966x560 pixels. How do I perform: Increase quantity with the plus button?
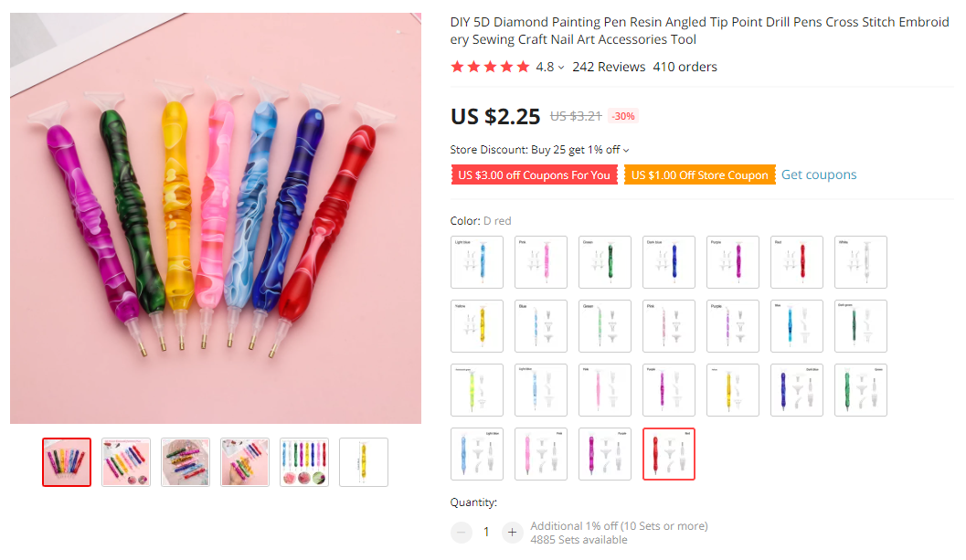pos(512,532)
